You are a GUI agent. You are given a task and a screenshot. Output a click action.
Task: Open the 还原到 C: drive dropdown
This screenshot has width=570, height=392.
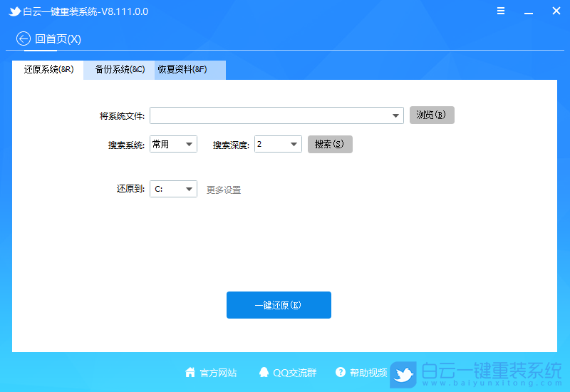point(173,189)
